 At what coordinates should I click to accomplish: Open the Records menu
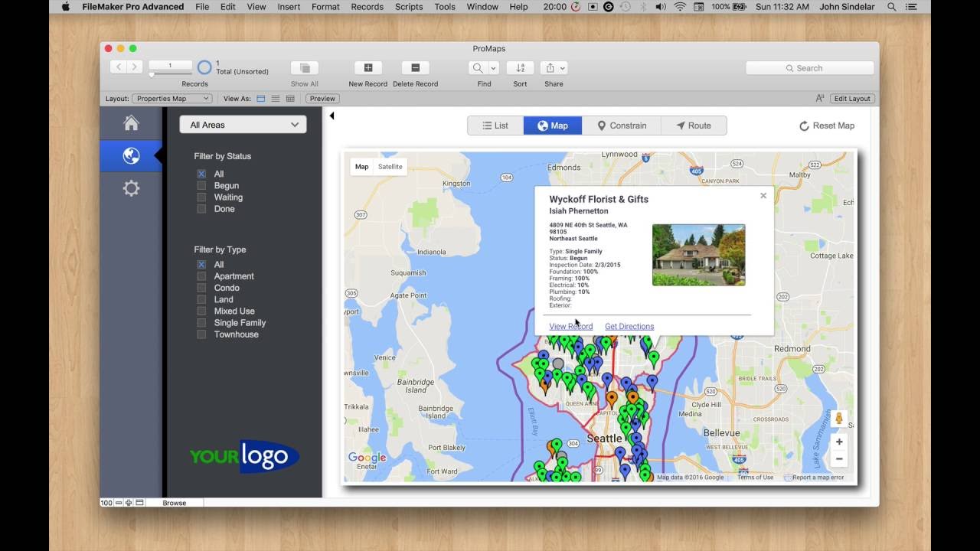coord(367,7)
